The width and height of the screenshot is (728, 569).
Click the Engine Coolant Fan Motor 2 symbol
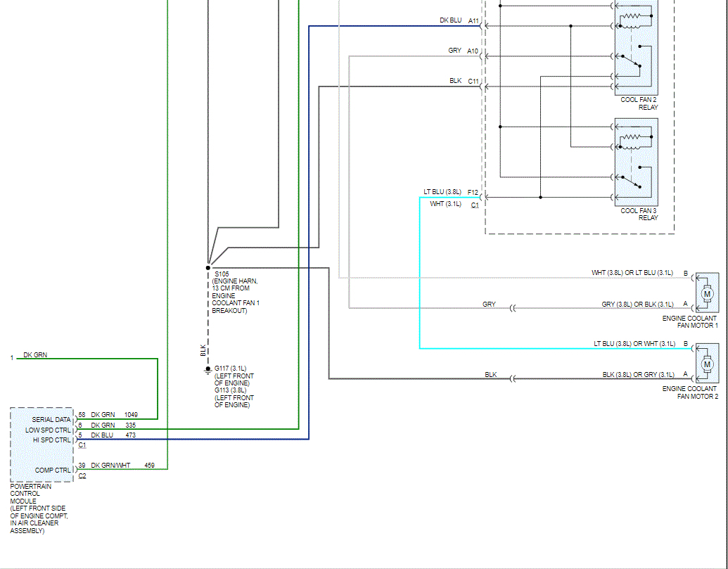coord(708,363)
